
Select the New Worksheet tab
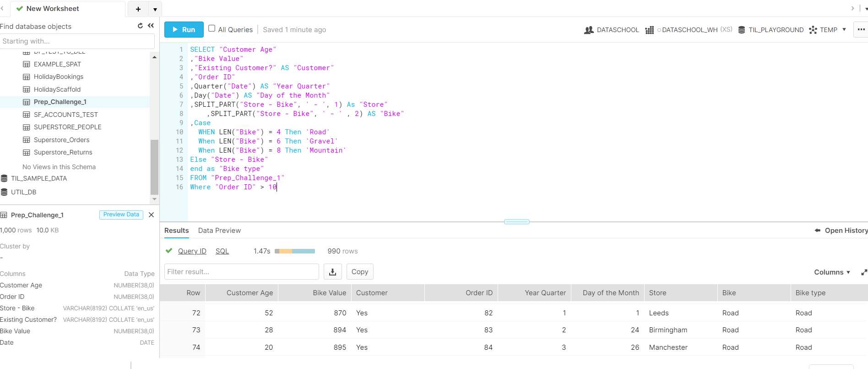click(53, 9)
